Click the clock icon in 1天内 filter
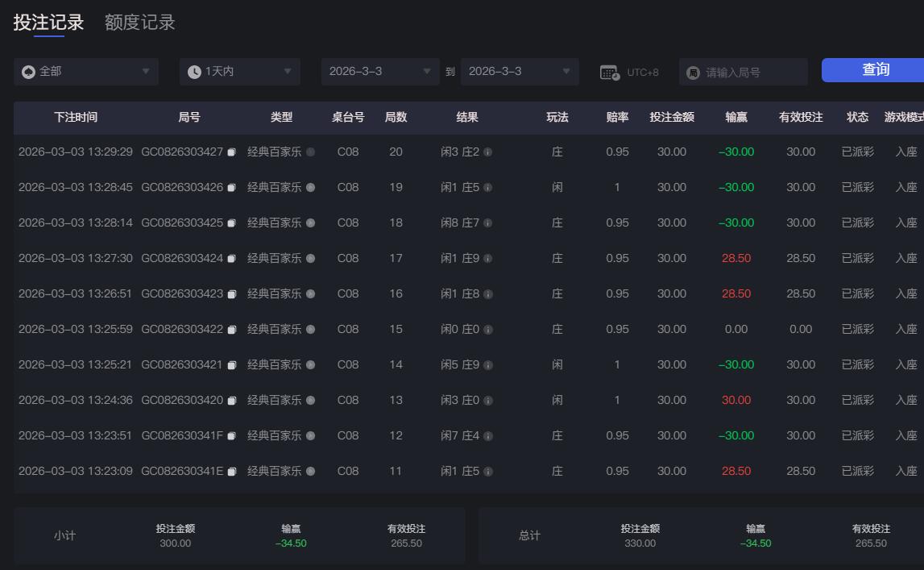Viewport: 924px width, 570px height. click(193, 71)
